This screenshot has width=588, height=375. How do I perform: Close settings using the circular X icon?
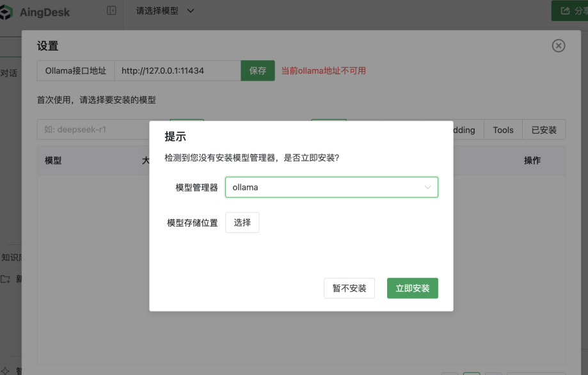[x=558, y=45]
